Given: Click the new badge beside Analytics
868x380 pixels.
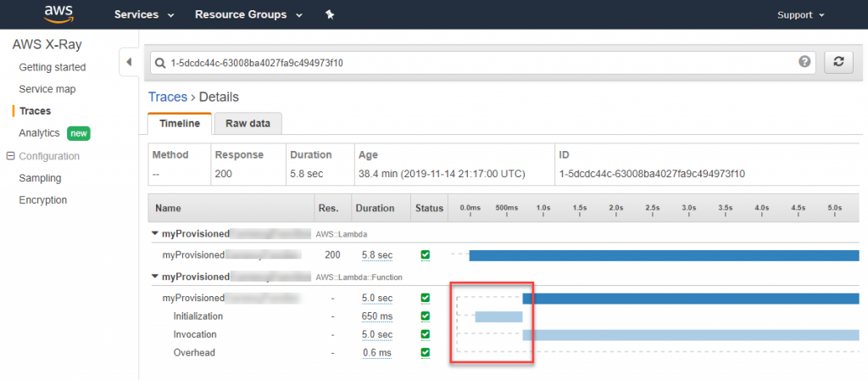Looking at the screenshot, I should tap(79, 133).
